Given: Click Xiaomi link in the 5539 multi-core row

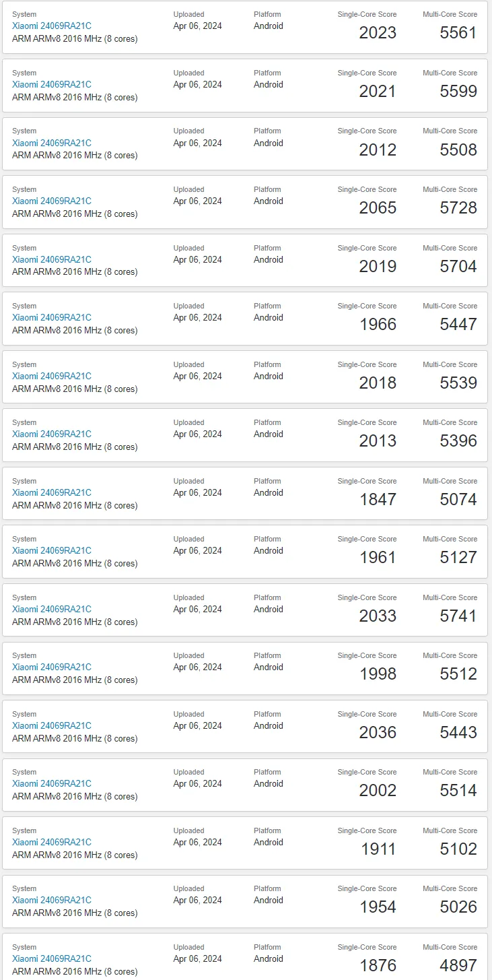Looking at the screenshot, I should (52, 376).
